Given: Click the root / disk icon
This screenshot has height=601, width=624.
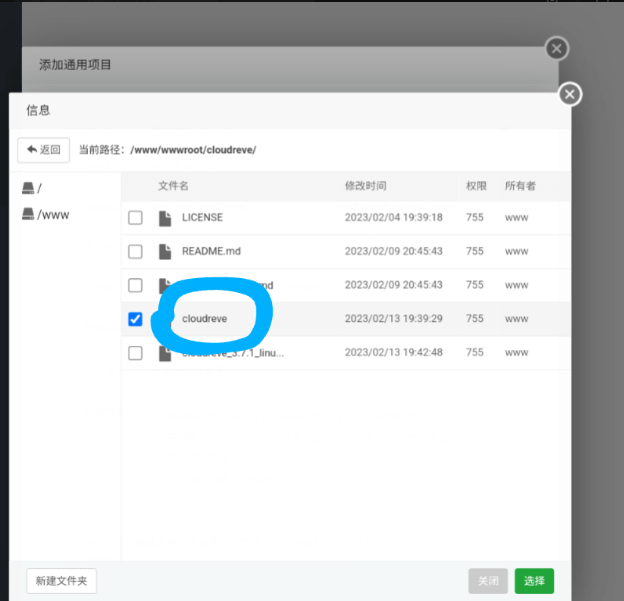Looking at the screenshot, I should point(28,188).
